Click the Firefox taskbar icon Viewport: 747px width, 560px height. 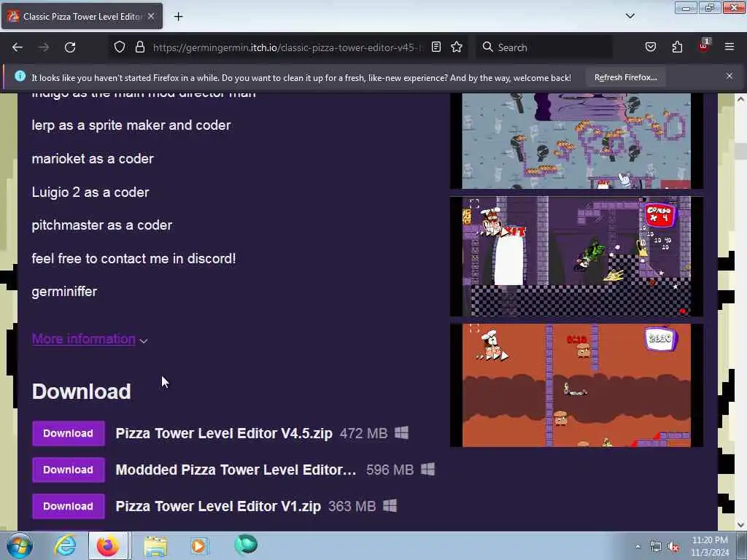[x=108, y=545]
